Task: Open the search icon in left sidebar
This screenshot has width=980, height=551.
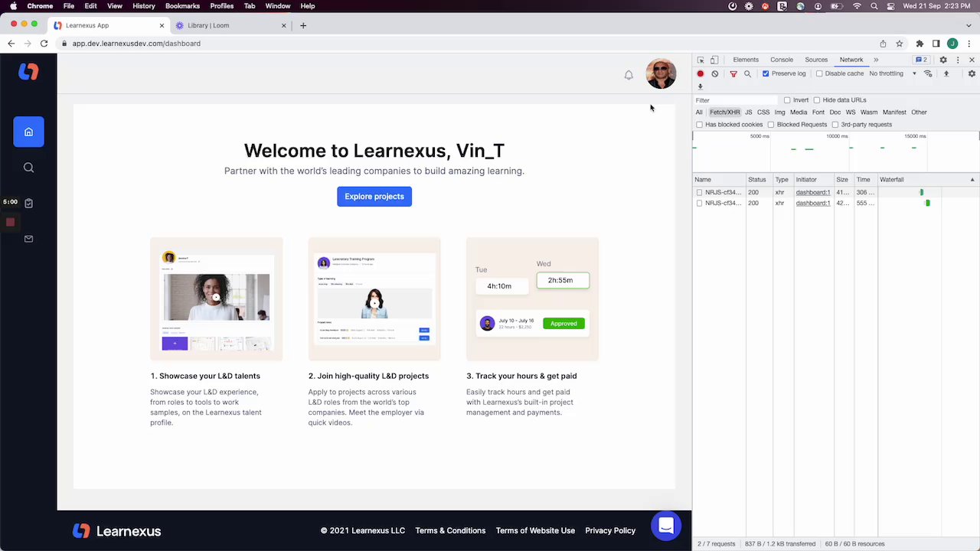Action: [x=28, y=168]
